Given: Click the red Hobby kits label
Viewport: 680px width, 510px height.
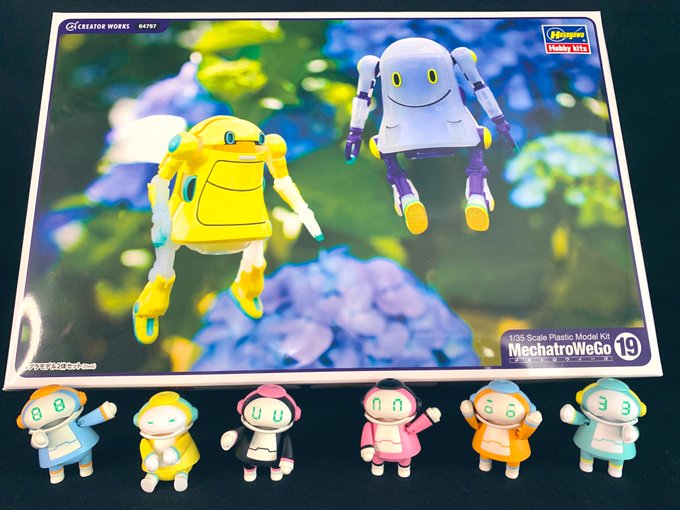Looking at the screenshot, I should (568, 48).
